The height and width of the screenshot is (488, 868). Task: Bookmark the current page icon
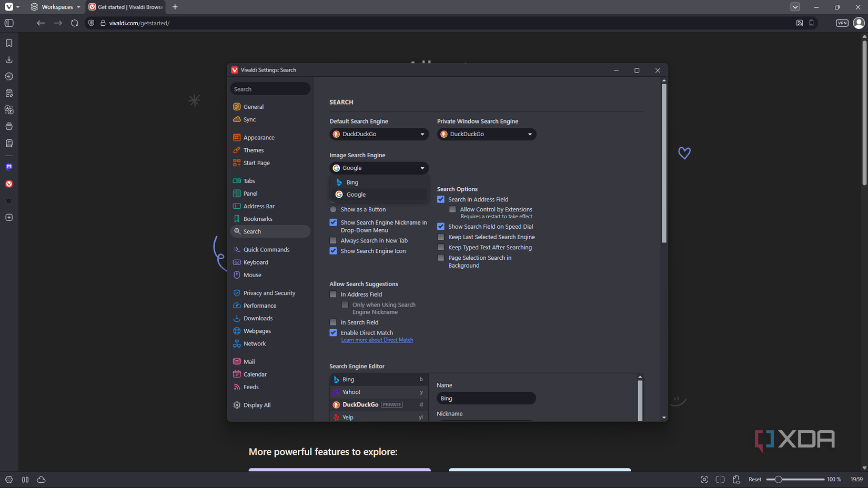[x=811, y=23]
